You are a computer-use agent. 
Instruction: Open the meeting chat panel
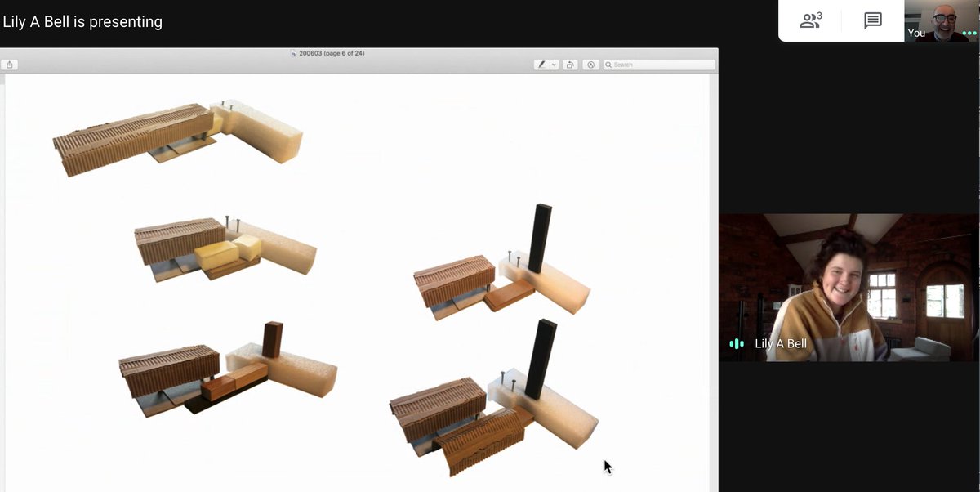pos(872,21)
